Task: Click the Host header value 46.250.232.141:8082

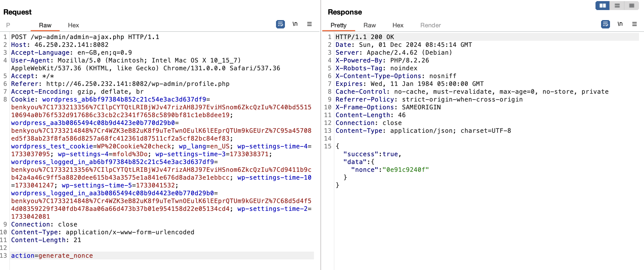Action: (x=71, y=45)
